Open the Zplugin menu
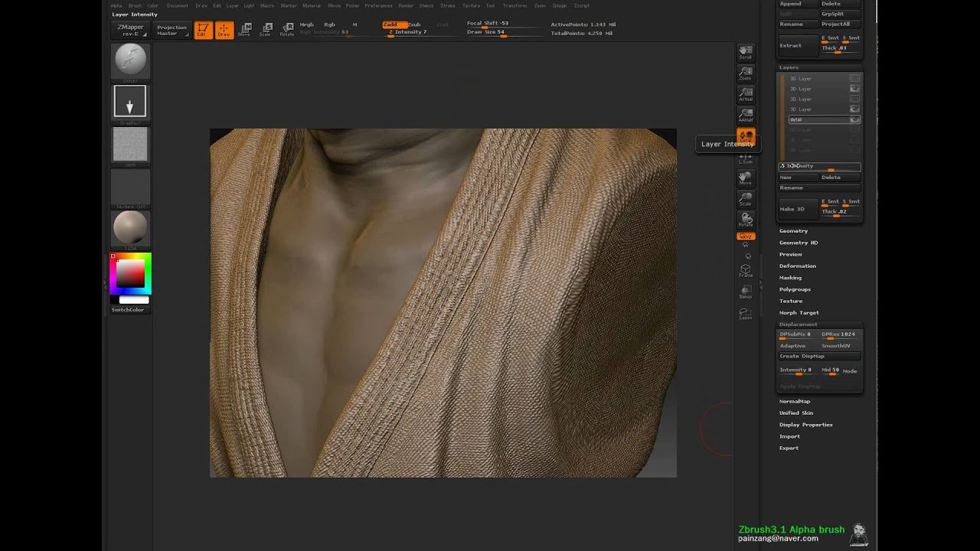Viewport: 980px width, 551px height. (560, 5)
